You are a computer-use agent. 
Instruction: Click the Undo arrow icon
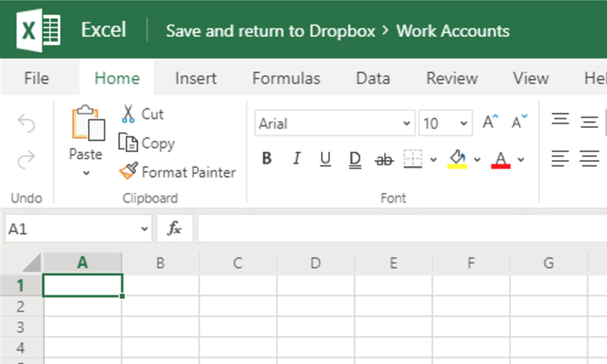26,123
